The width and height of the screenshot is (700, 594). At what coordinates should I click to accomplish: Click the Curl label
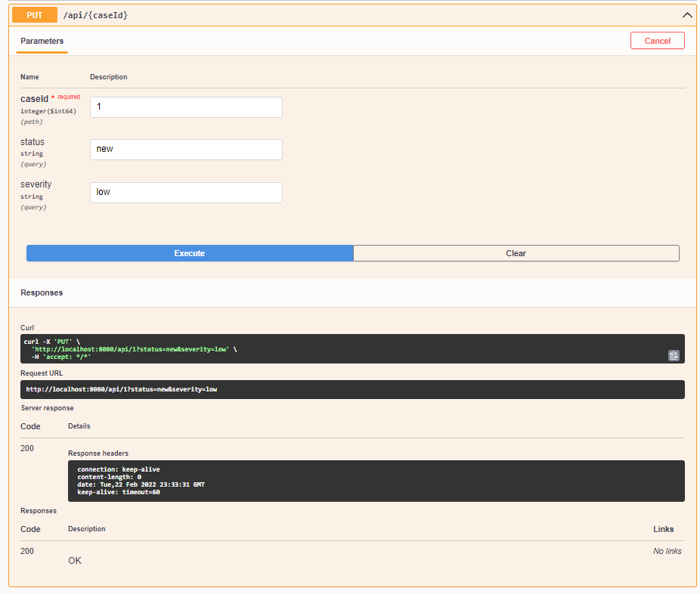[x=27, y=327]
